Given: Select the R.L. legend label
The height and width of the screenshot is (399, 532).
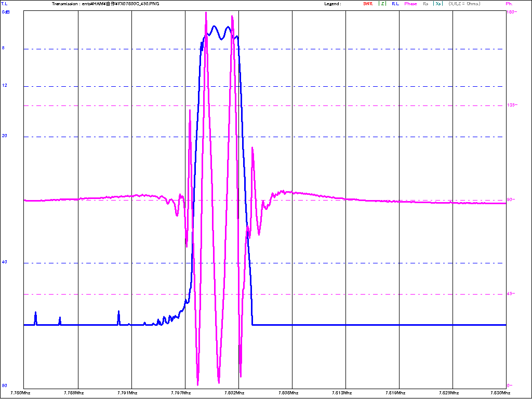Looking at the screenshot, I should tap(395, 4).
